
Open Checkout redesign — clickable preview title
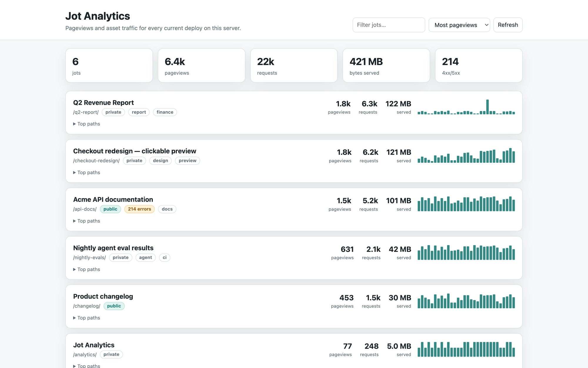click(135, 151)
